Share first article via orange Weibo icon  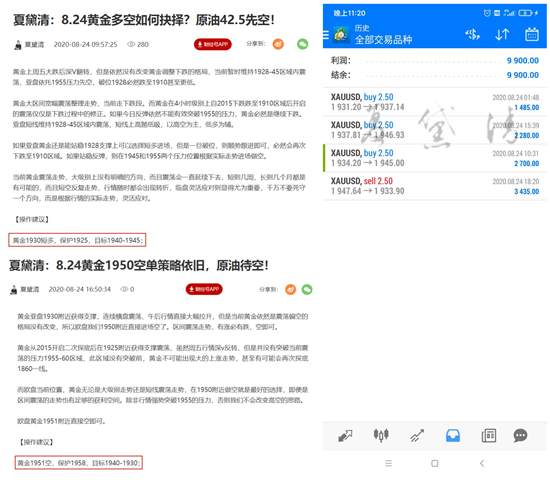pos(278,44)
